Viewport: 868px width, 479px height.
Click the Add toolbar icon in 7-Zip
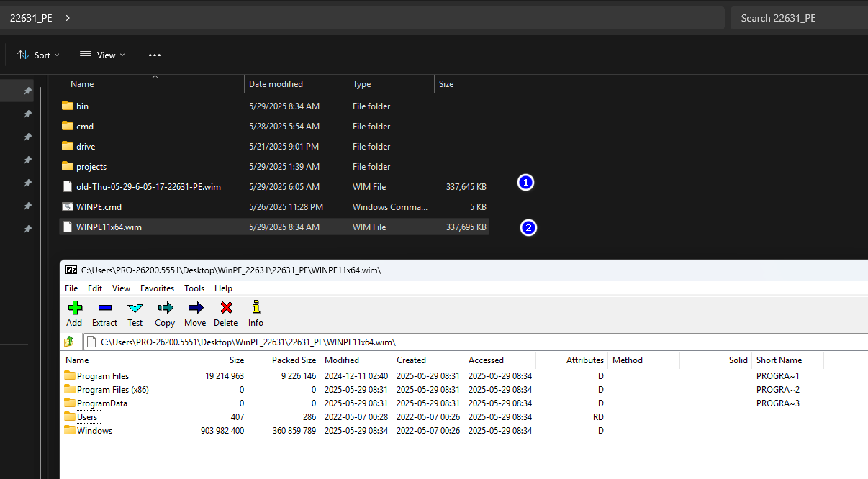click(74, 308)
